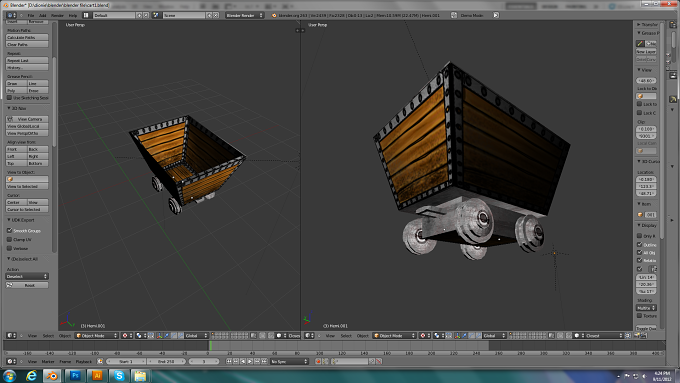Add a new screen layout with plus button
The width and height of the screenshot is (680, 383).
139,15
